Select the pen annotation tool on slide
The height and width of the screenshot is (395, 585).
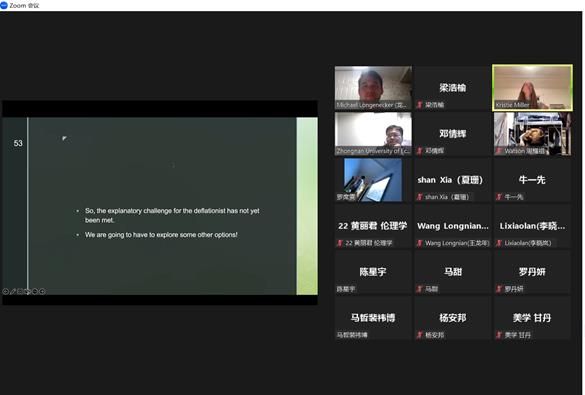point(13,292)
